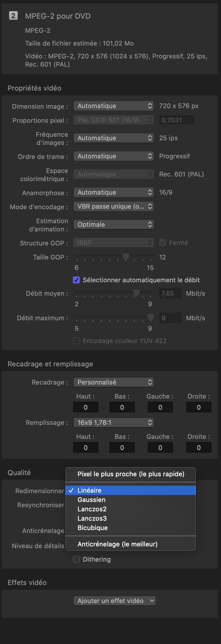Image resolution: width=221 pixels, height=644 pixels.
Task: Open the Fréquence d'images dropdown
Action: [x=113, y=138]
